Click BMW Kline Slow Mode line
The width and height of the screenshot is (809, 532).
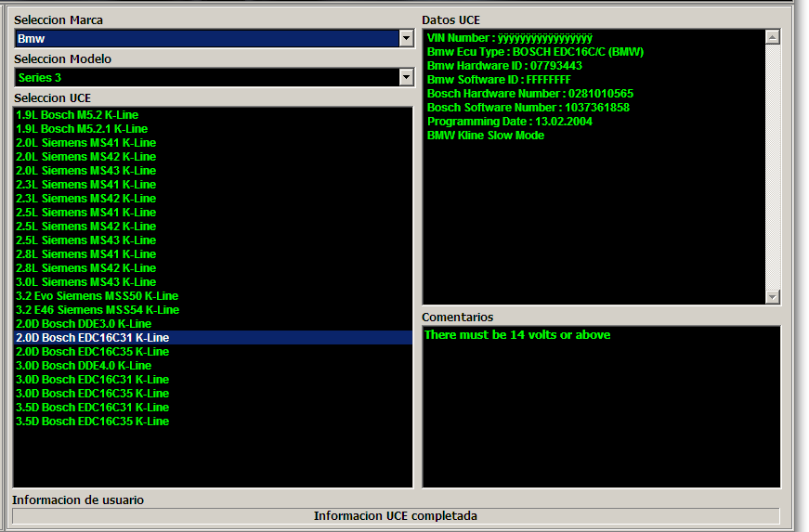(x=486, y=136)
